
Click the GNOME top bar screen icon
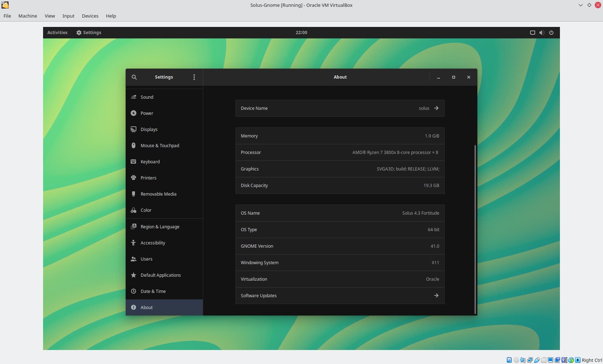click(x=533, y=33)
